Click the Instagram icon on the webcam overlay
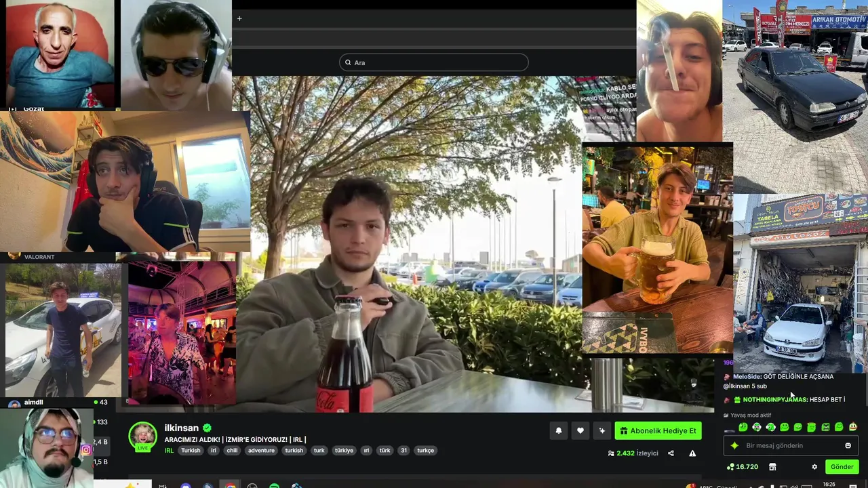This screenshot has width=868, height=488. tap(86, 449)
